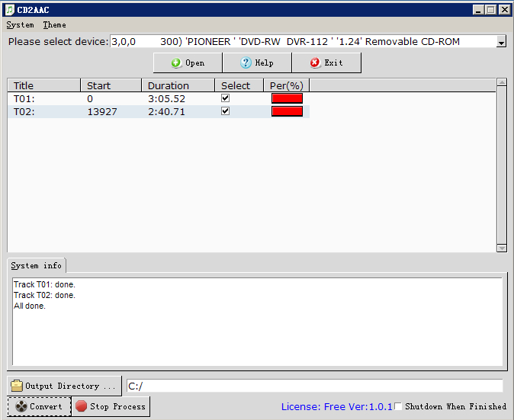
Task: Expand the device selection dropdown arrow
Action: (x=501, y=43)
